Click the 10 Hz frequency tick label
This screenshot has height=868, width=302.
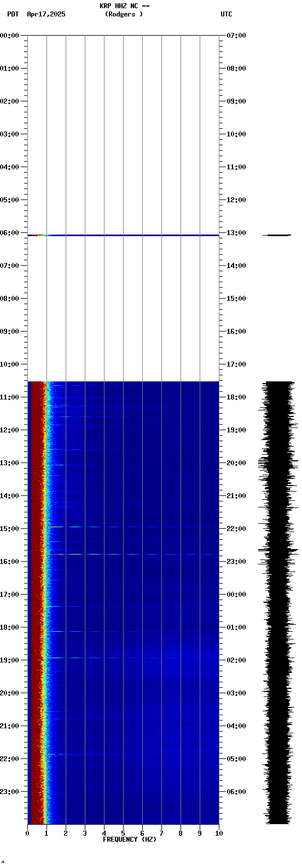point(219,833)
